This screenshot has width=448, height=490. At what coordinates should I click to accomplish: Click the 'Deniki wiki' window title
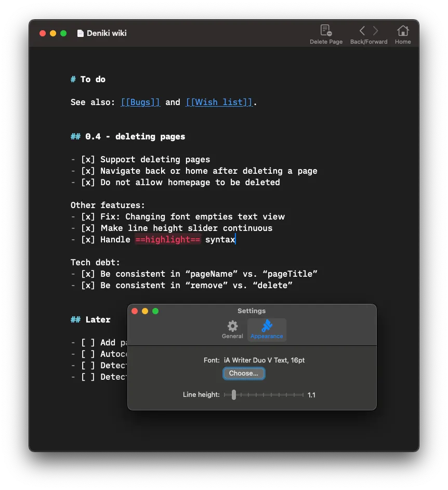pos(107,33)
